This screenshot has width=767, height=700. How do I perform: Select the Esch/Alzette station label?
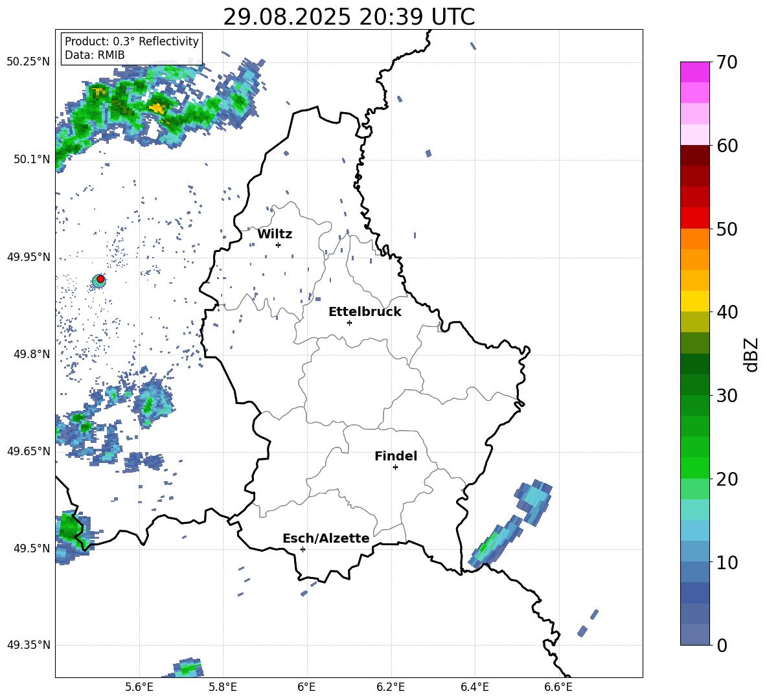click(326, 538)
